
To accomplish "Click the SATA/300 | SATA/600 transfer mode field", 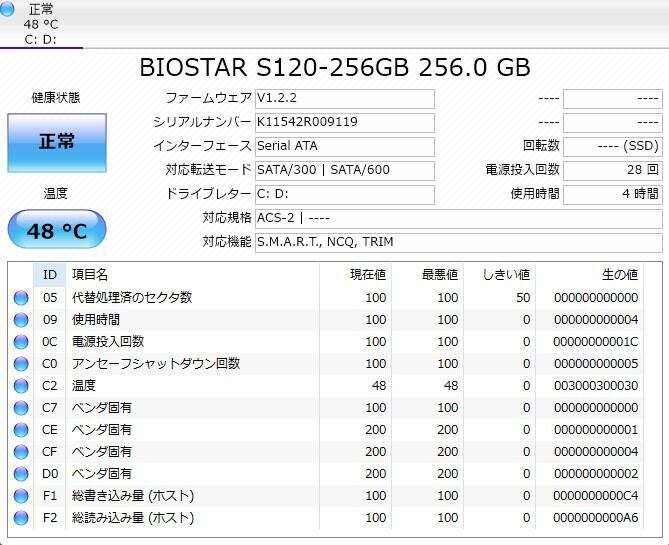I will 344,170.
